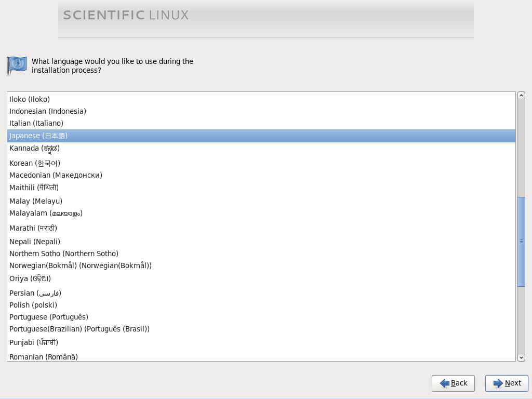The height and width of the screenshot is (399, 532).
Task: Click the scrollbar up arrow
Action: point(521,96)
